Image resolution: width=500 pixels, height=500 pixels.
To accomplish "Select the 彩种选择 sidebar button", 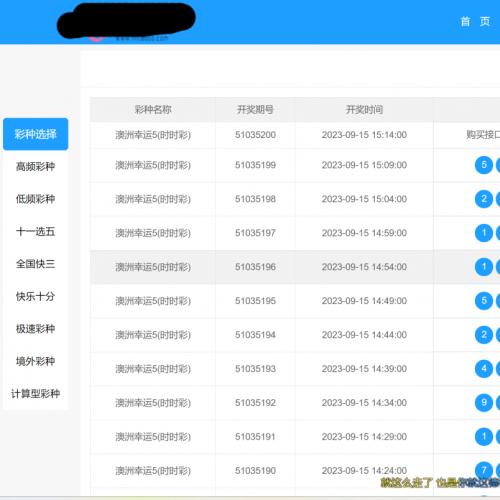I will point(36,134).
